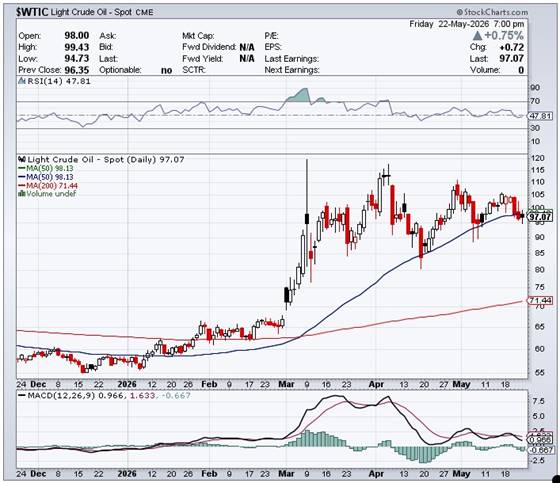
Task: Click the May label below MACD panel
Action: coord(461,474)
